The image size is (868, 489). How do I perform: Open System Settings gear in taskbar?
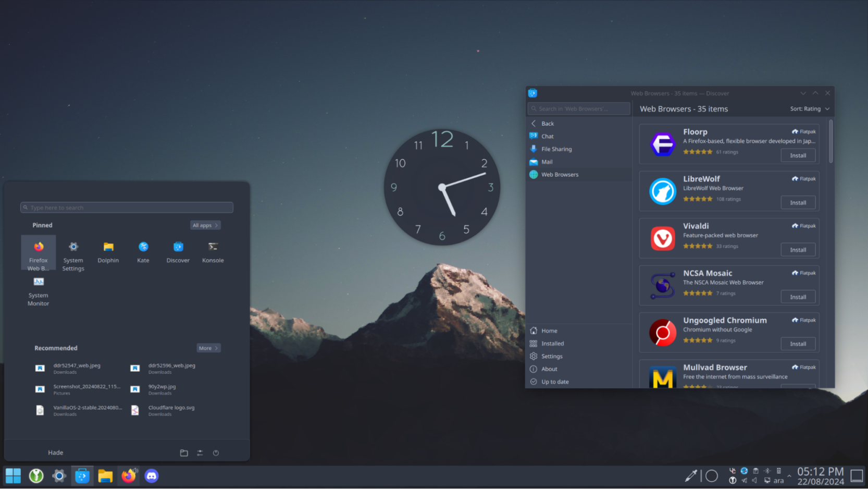(x=59, y=475)
